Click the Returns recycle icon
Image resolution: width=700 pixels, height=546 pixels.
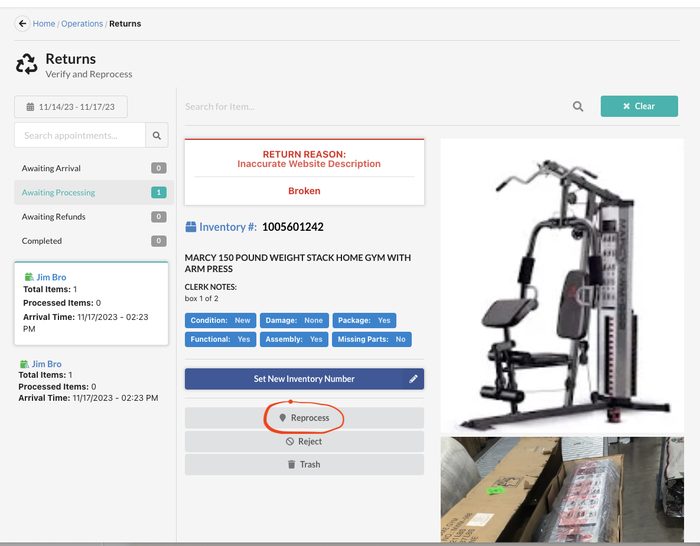tap(27, 64)
